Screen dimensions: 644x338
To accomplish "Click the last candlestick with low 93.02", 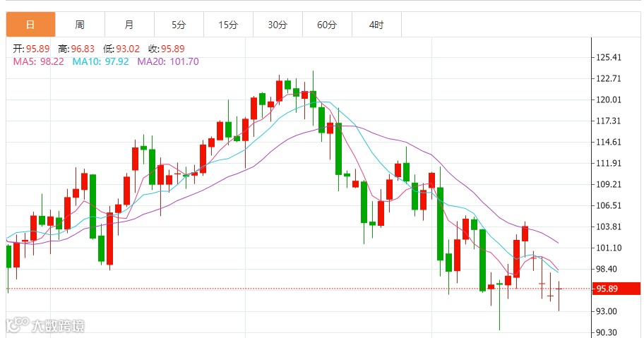I will pos(559,296).
